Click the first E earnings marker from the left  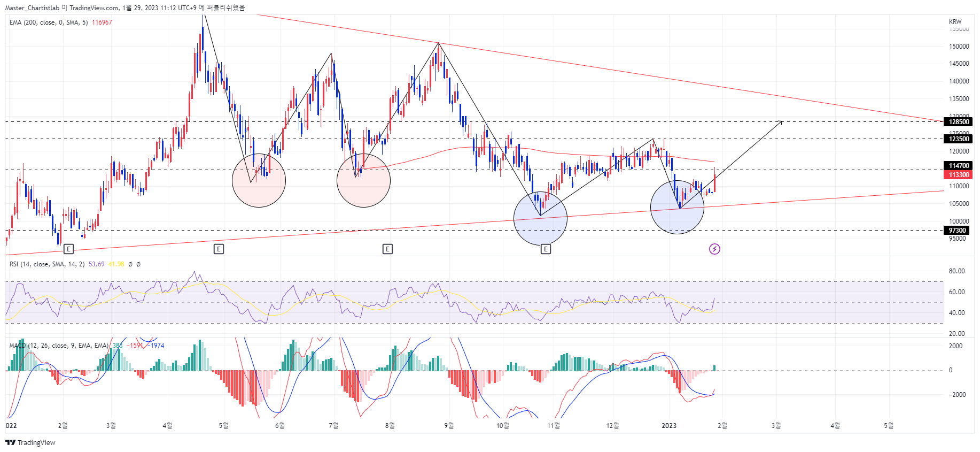pyautogui.click(x=68, y=249)
